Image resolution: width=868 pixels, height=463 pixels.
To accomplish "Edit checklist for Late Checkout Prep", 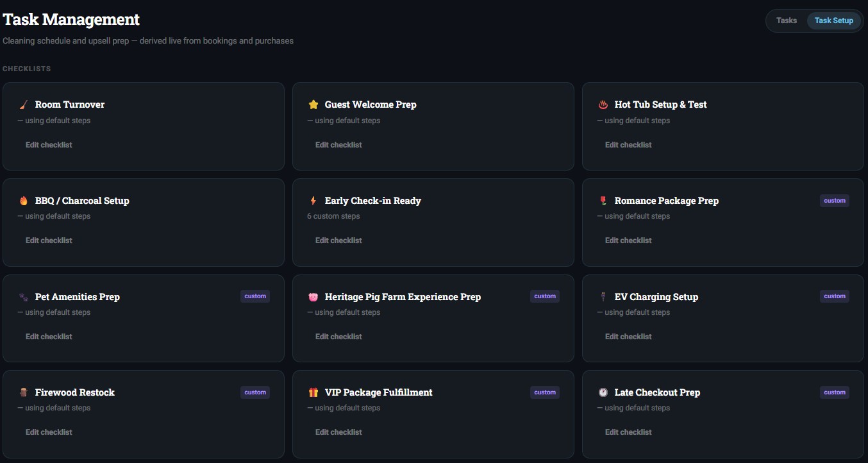I will click(628, 432).
